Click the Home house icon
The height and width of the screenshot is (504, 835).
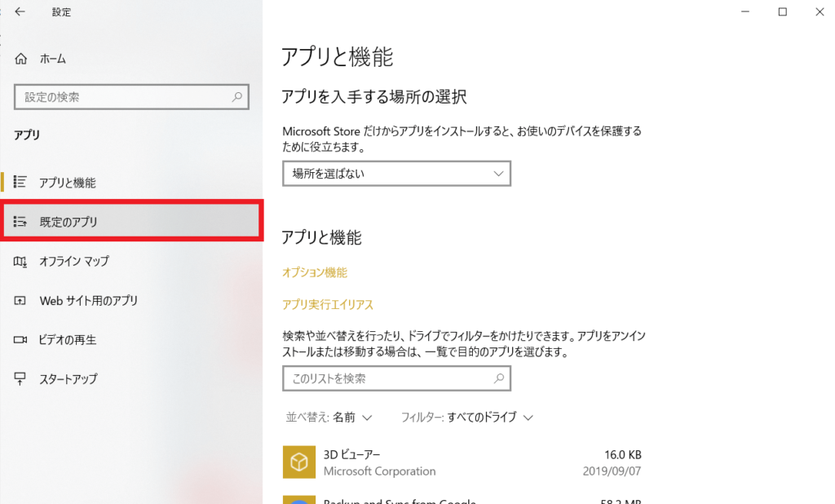(x=21, y=59)
